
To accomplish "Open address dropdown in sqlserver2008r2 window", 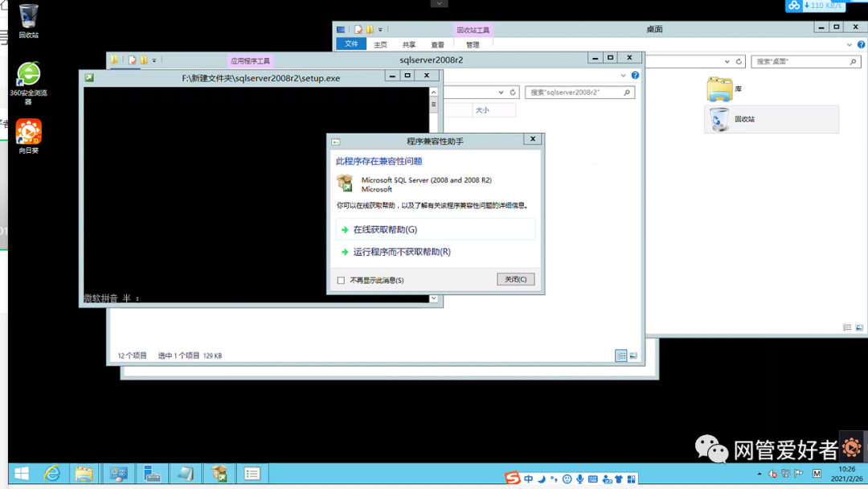I will point(501,92).
